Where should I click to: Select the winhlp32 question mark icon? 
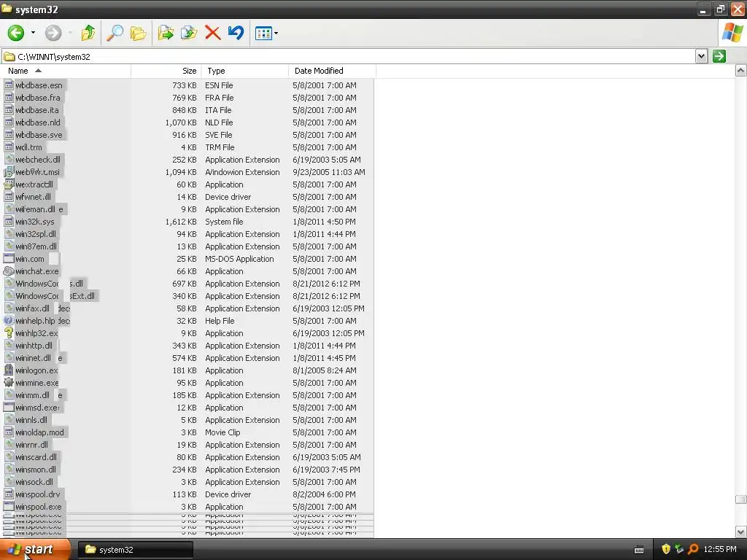8,333
